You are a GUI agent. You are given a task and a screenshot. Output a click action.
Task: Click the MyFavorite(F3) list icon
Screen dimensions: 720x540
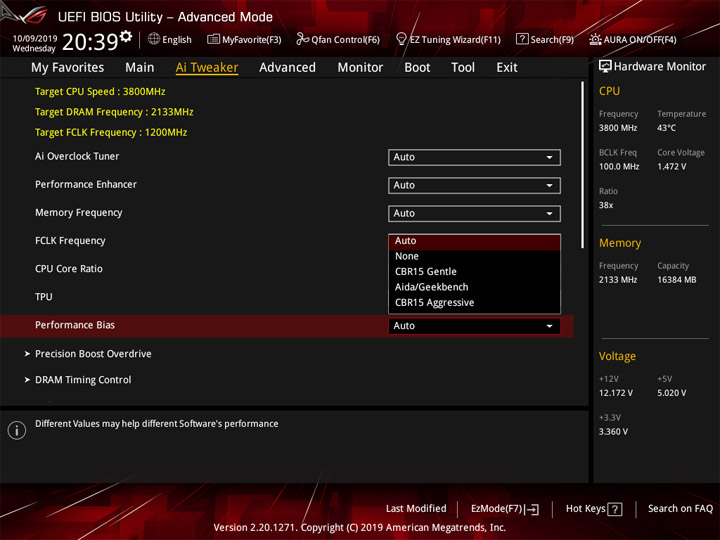(x=213, y=39)
